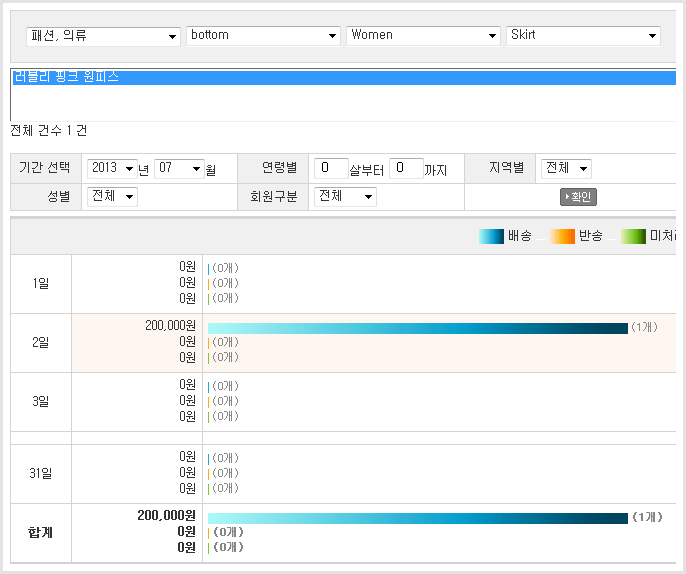Click the age input before 까지

pos(406,168)
